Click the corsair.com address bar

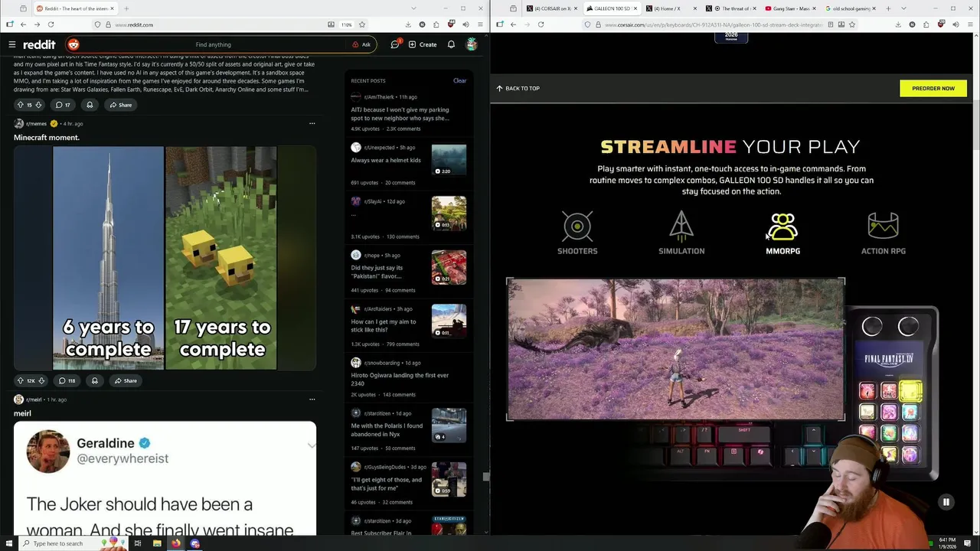pyautogui.click(x=703, y=24)
